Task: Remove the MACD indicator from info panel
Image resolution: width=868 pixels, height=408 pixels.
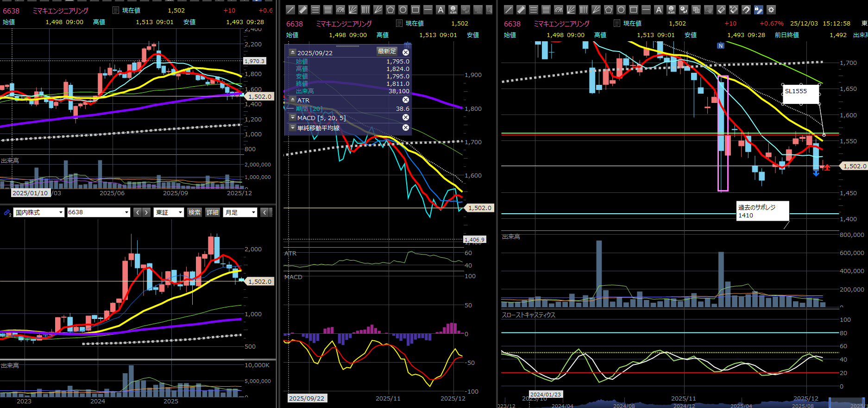Action: 406,118
